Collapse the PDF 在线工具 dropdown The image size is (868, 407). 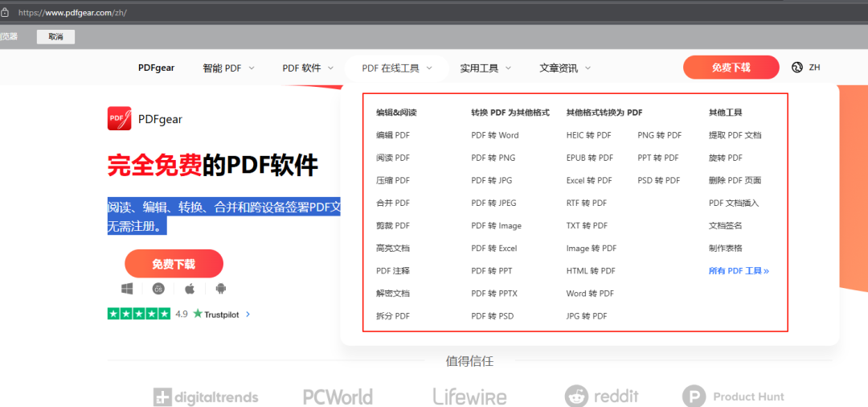pos(397,68)
